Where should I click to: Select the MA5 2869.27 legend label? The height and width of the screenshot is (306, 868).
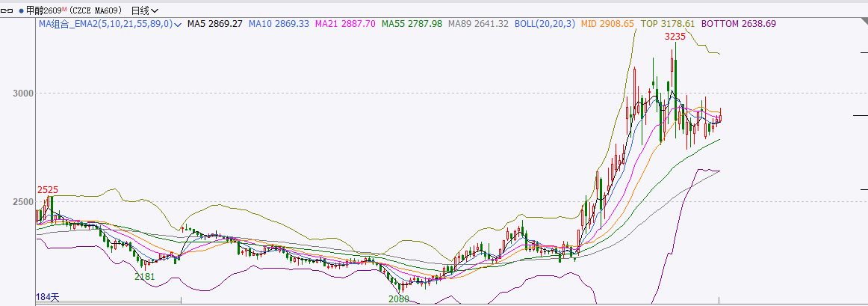214,24
